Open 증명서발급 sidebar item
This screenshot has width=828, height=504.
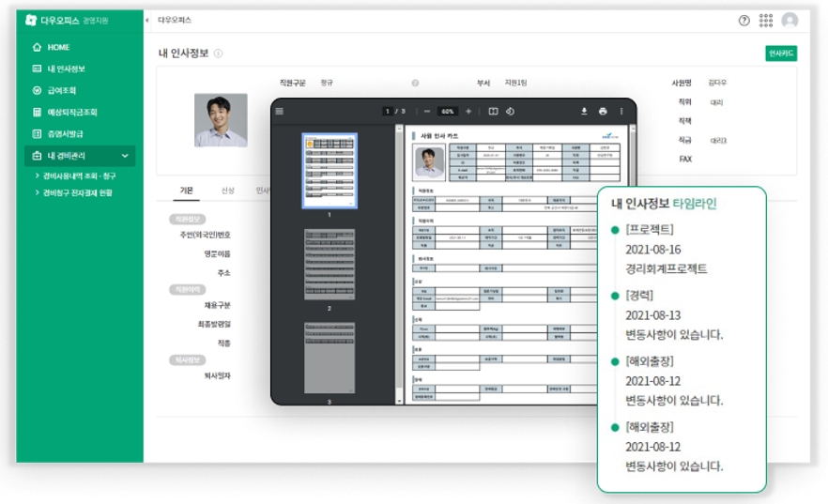point(65,134)
